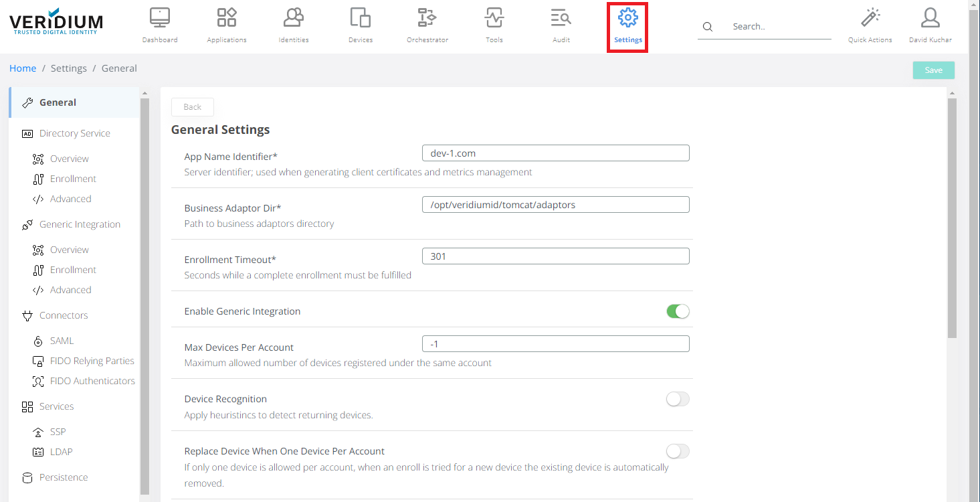The width and height of the screenshot is (980, 502).
Task: Click the Applications icon in top navigation
Action: coord(227,18)
